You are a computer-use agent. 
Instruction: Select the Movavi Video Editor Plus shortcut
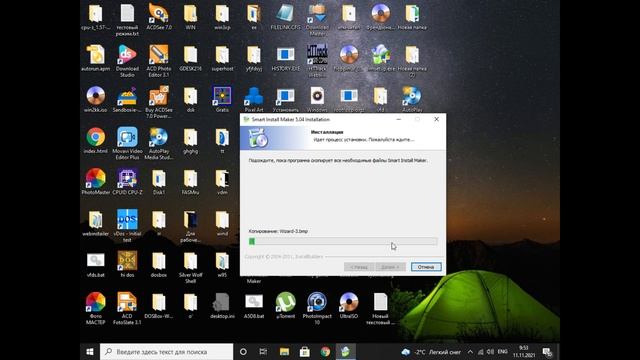click(127, 143)
